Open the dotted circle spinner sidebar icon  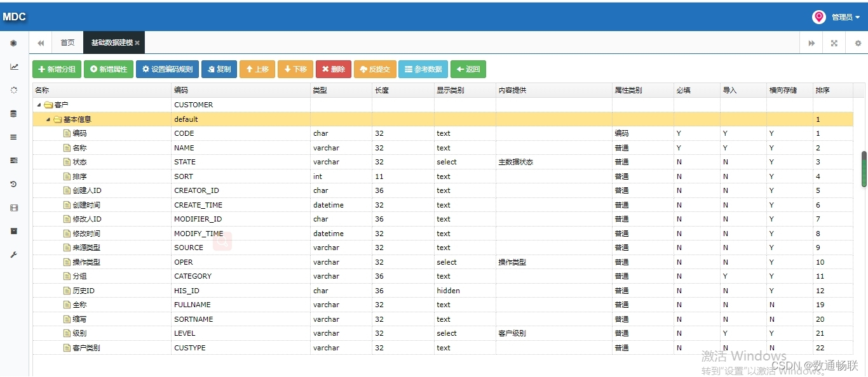[14, 90]
